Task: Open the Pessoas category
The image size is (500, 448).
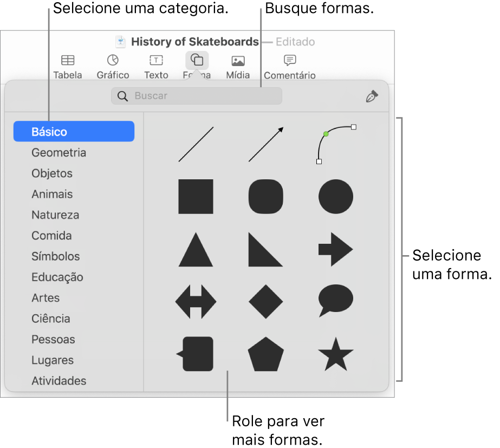Action: 53,339
